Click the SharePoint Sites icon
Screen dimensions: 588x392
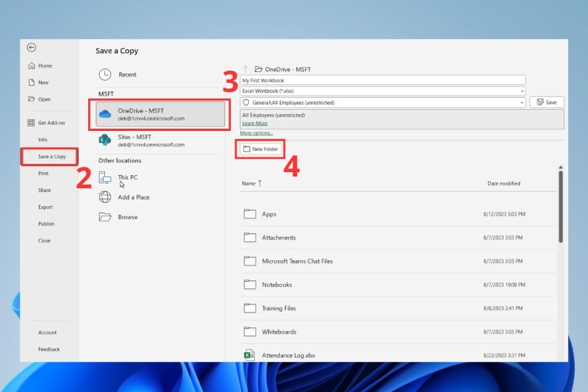tap(104, 140)
